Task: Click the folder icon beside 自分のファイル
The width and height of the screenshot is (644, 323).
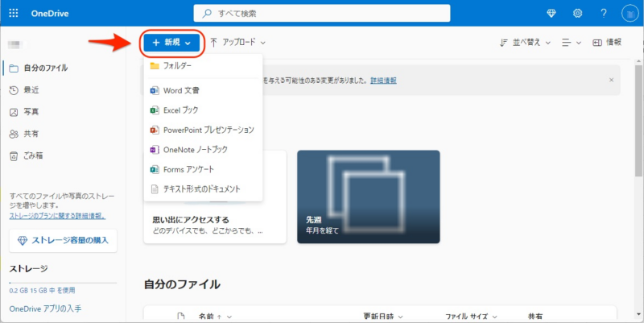Action: tap(14, 68)
